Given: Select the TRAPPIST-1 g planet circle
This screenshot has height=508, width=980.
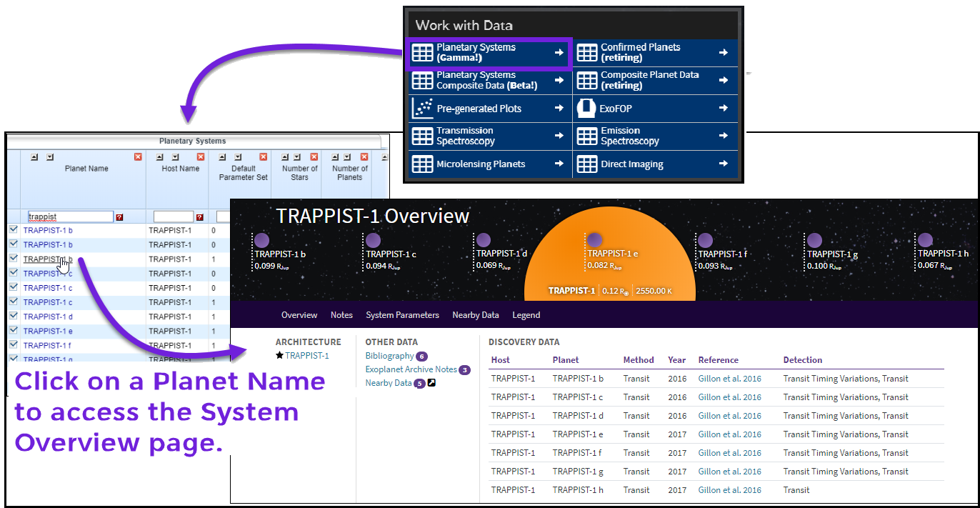Looking at the screenshot, I should [814, 241].
